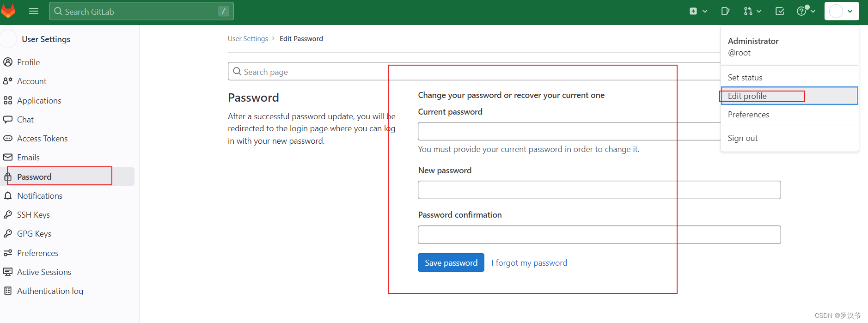Focus the Password confirmation field
Image resolution: width=868 pixels, height=323 pixels.
coord(599,235)
